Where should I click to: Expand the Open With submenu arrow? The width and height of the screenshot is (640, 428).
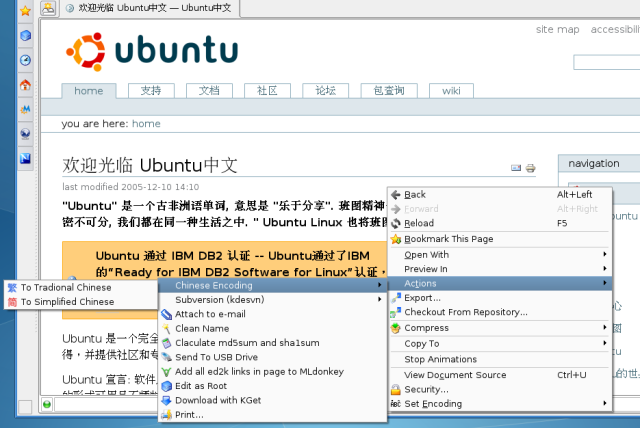[605, 254]
